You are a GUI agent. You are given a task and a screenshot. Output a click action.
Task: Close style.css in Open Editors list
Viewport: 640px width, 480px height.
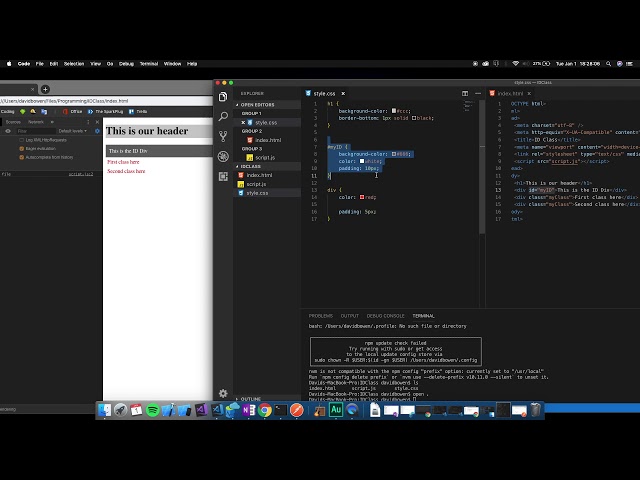tap(243, 122)
